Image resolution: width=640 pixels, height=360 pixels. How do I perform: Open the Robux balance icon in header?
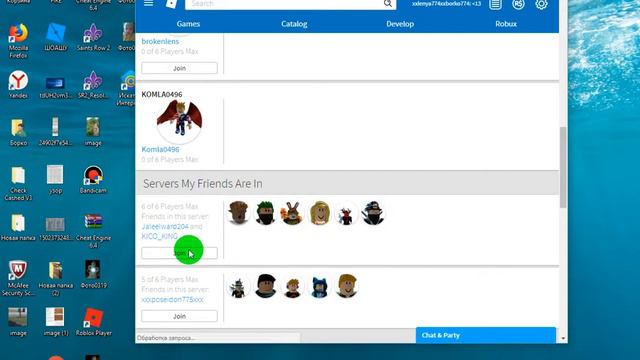point(518,4)
